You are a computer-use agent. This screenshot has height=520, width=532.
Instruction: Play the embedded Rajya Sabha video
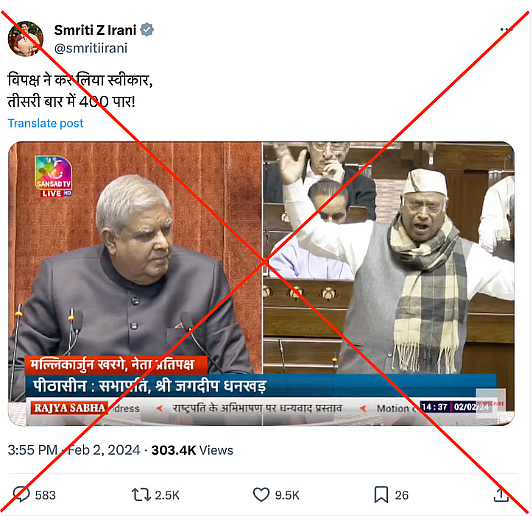(x=261, y=284)
